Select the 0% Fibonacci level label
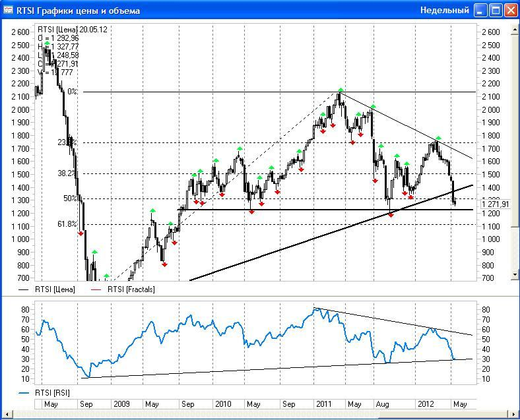Image resolution: width=520 pixels, height=420 pixels. (x=71, y=92)
